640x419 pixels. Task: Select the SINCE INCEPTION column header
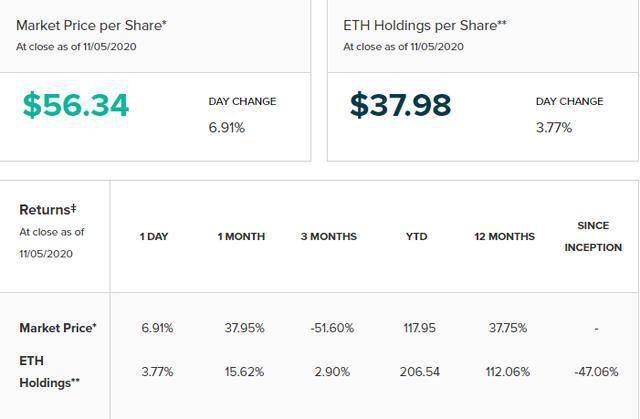pos(593,237)
